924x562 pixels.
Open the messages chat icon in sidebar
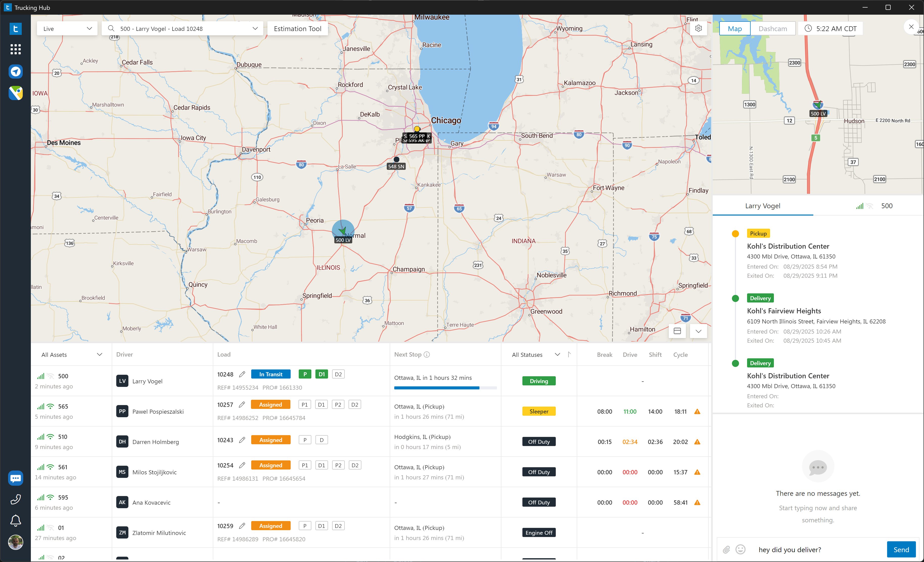click(x=15, y=478)
